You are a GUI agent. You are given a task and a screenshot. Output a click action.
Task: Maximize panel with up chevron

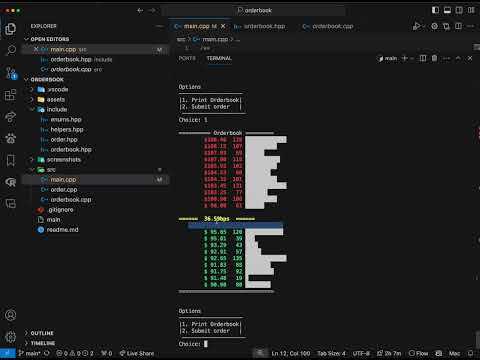[x=458, y=58]
